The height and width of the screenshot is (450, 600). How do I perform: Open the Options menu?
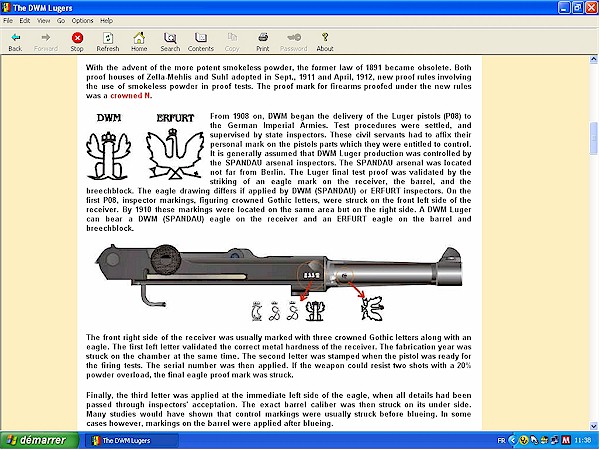point(82,21)
